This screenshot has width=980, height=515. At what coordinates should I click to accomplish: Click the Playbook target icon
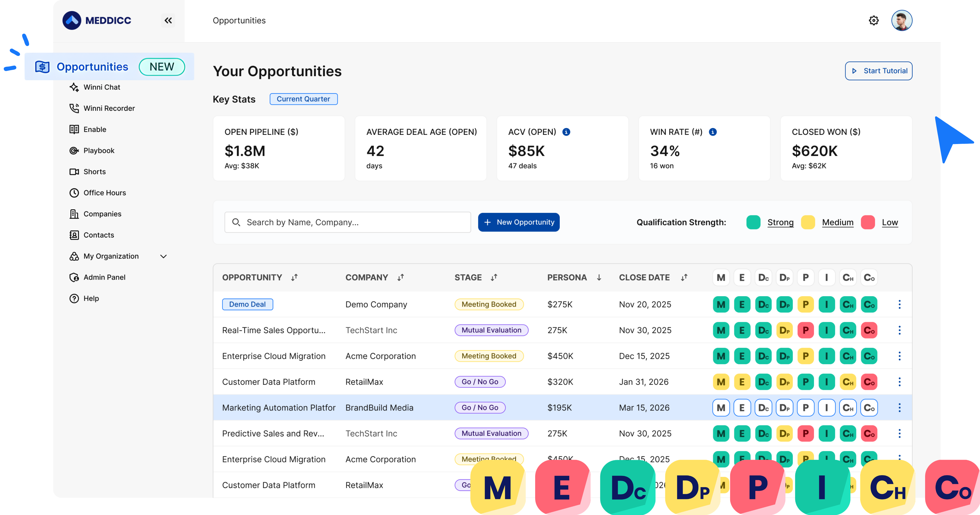pos(74,151)
